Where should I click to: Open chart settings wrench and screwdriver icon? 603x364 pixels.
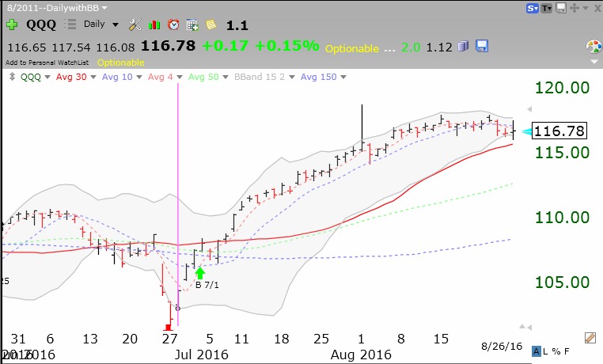click(135, 25)
